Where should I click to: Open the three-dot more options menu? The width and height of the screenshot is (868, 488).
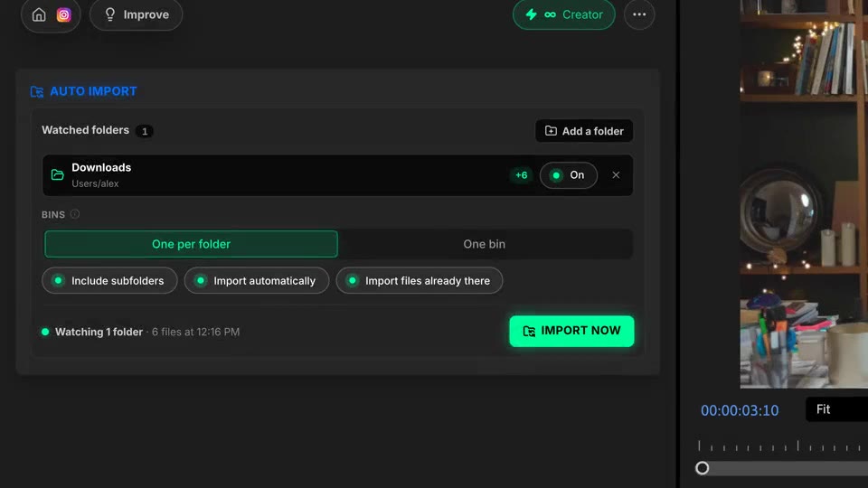pyautogui.click(x=639, y=14)
